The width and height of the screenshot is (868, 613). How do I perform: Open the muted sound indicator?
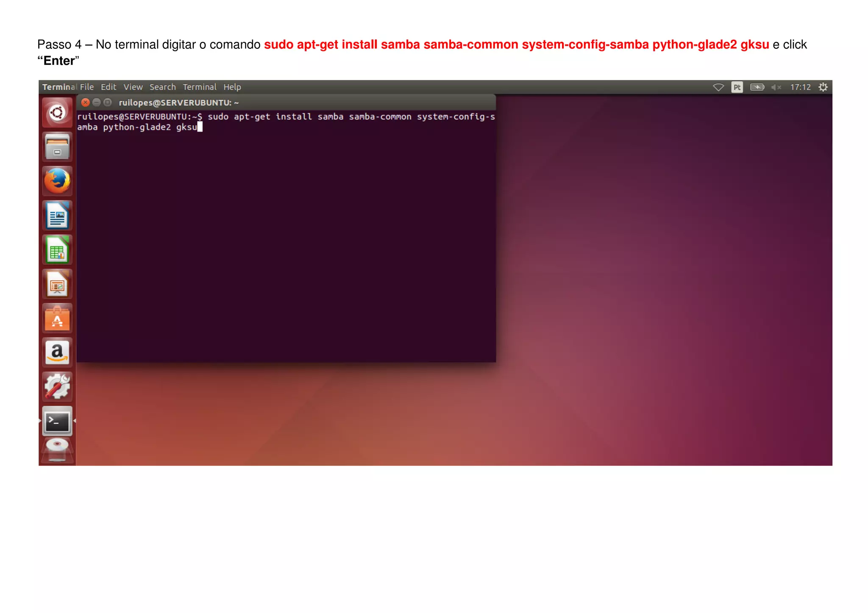tap(776, 87)
